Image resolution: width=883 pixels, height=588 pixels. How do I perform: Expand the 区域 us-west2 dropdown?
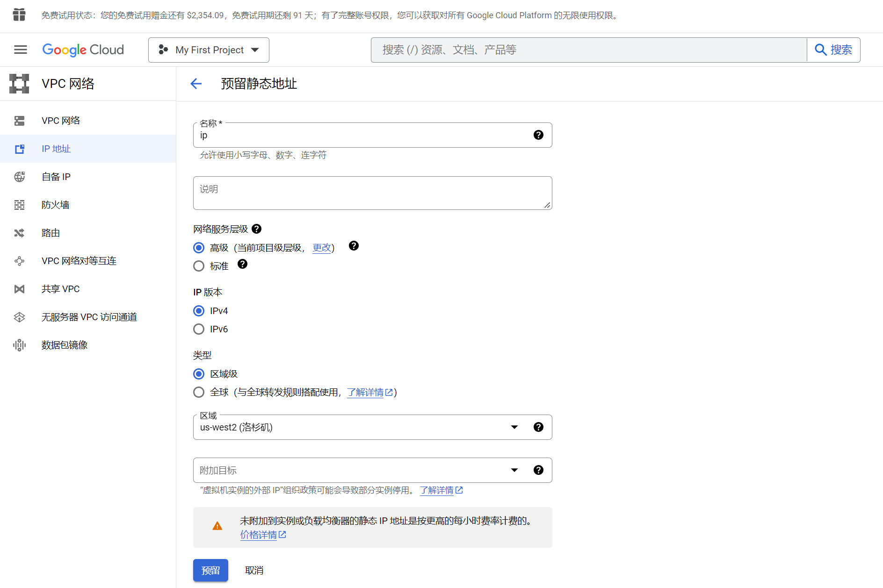click(x=514, y=427)
